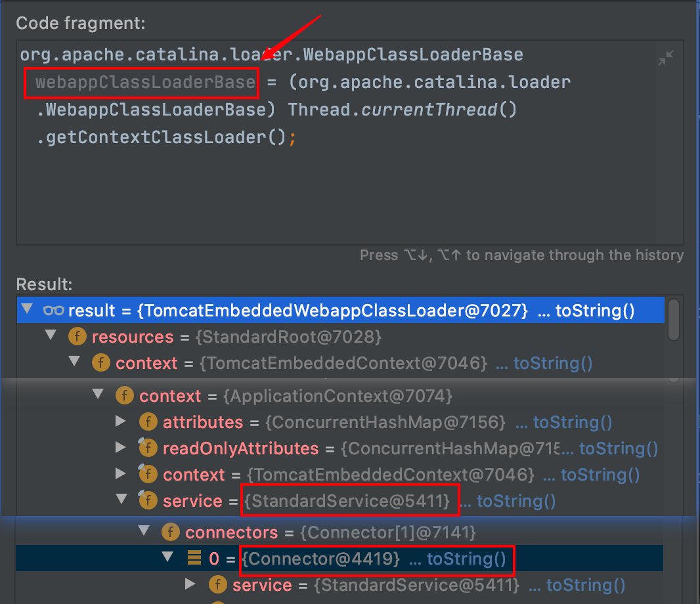Click the glasses icon beside result

[53, 311]
